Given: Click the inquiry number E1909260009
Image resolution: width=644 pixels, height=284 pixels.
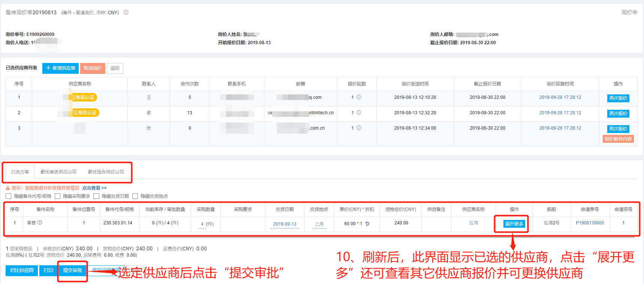Looking at the screenshot, I should tap(40, 34).
